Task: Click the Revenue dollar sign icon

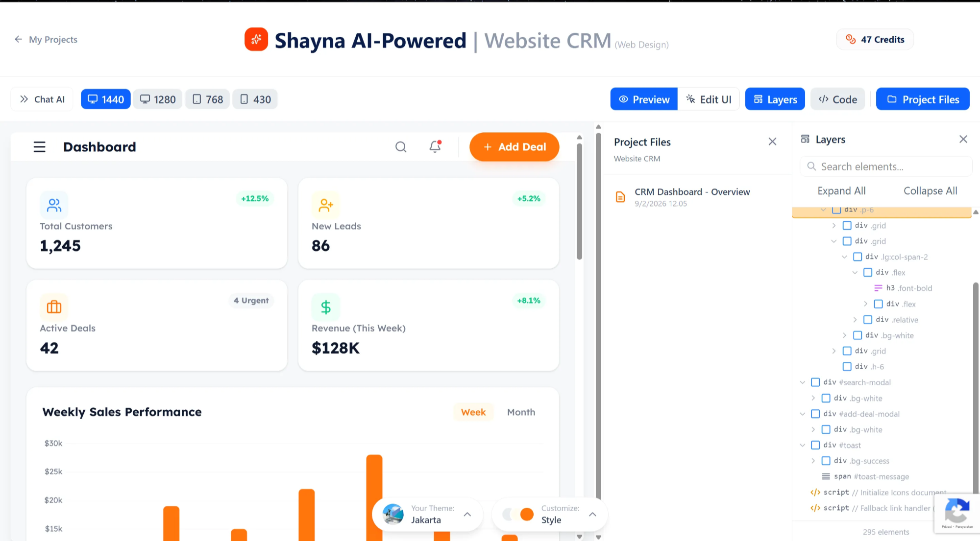Action: tap(325, 307)
